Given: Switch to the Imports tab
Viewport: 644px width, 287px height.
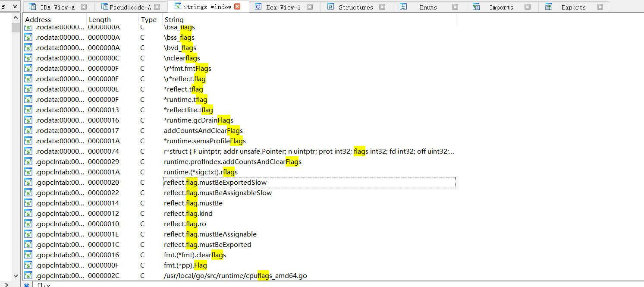Looking at the screenshot, I should tap(501, 7).
